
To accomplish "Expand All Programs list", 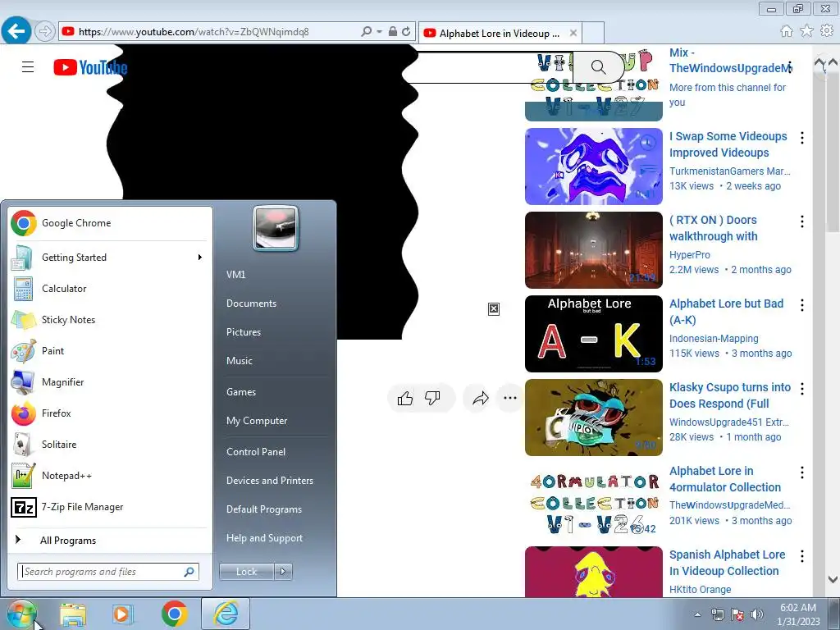I will (110, 540).
